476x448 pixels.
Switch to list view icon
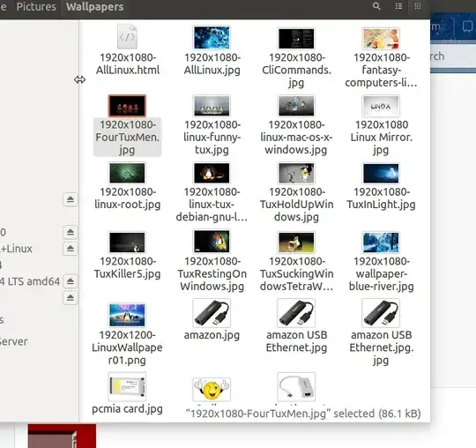(398, 6)
